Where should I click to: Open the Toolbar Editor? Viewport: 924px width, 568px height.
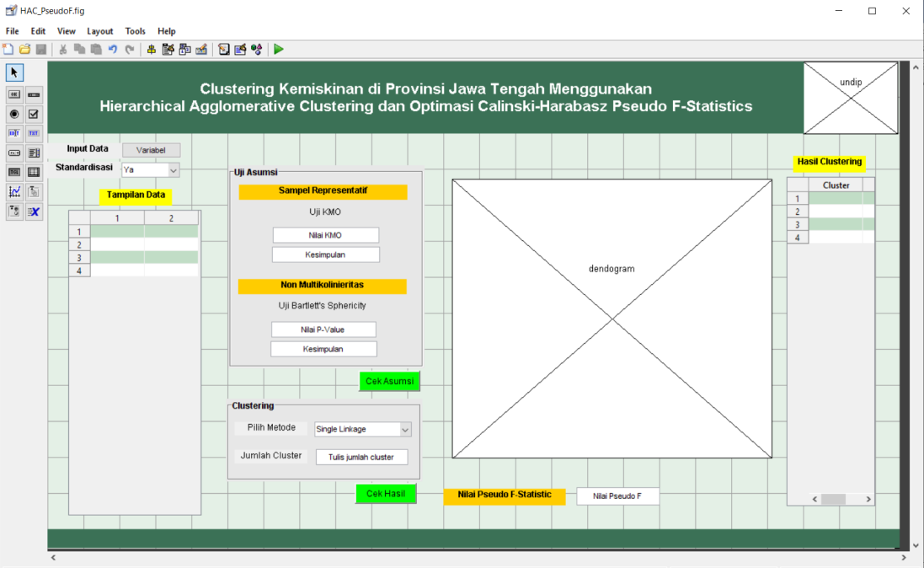click(201, 50)
